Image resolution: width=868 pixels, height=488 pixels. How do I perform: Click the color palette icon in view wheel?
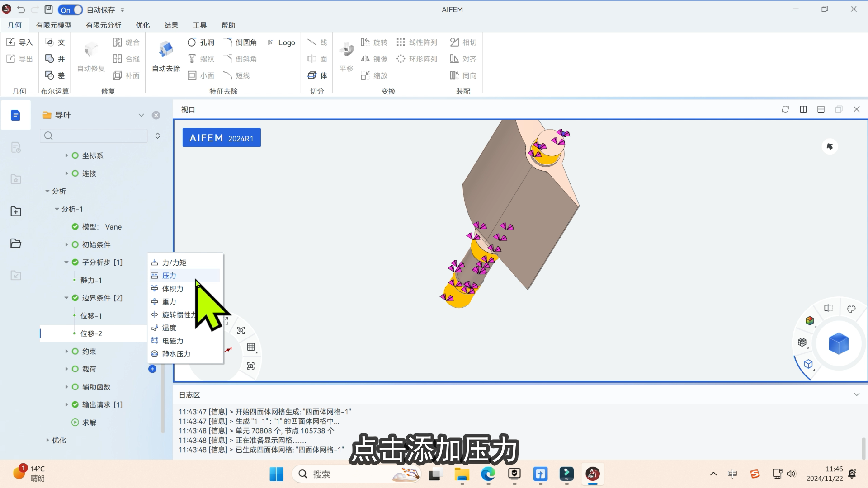click(x=851, y=309)
